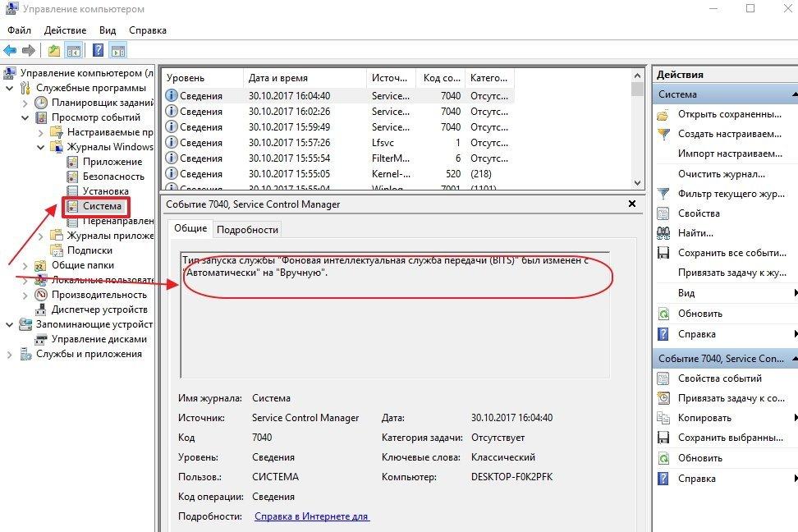Click Импорт настраиваемого представления action
This screenshot has width=798, height=532.
[730, 154]
